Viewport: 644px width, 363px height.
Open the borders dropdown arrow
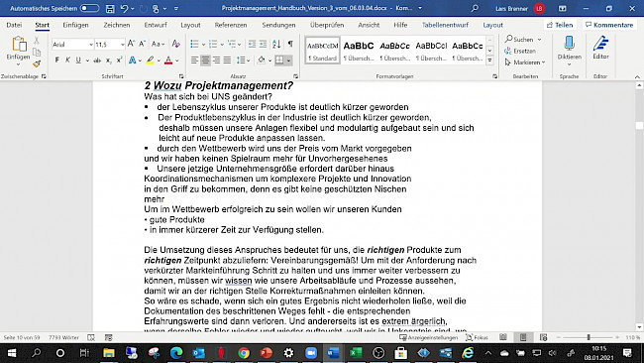coord(288,60)
